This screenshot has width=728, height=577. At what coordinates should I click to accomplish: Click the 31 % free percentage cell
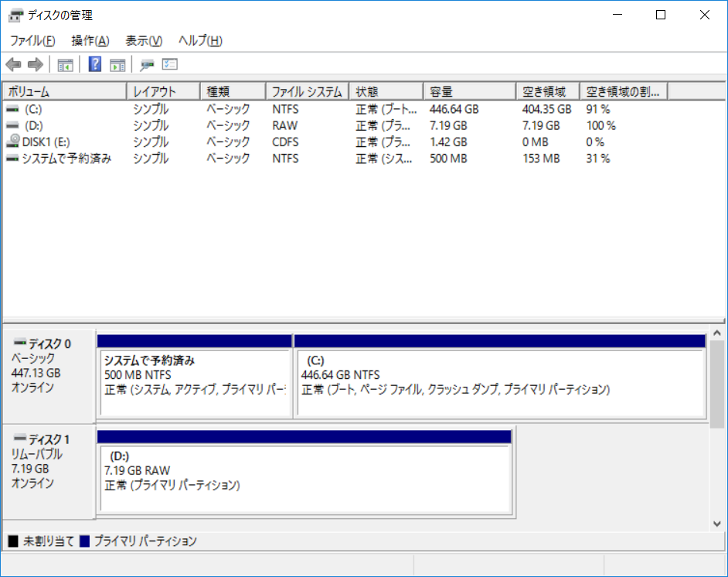(598, 159)
